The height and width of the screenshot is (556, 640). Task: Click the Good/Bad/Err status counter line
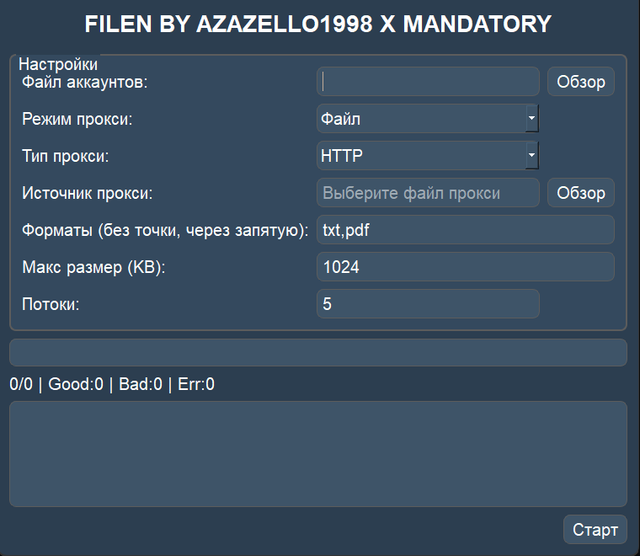[112, 384]
